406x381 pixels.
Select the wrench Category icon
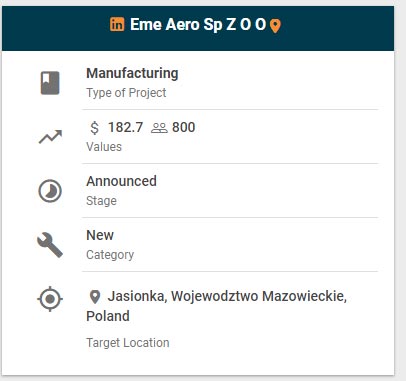(x=50, y=245)
